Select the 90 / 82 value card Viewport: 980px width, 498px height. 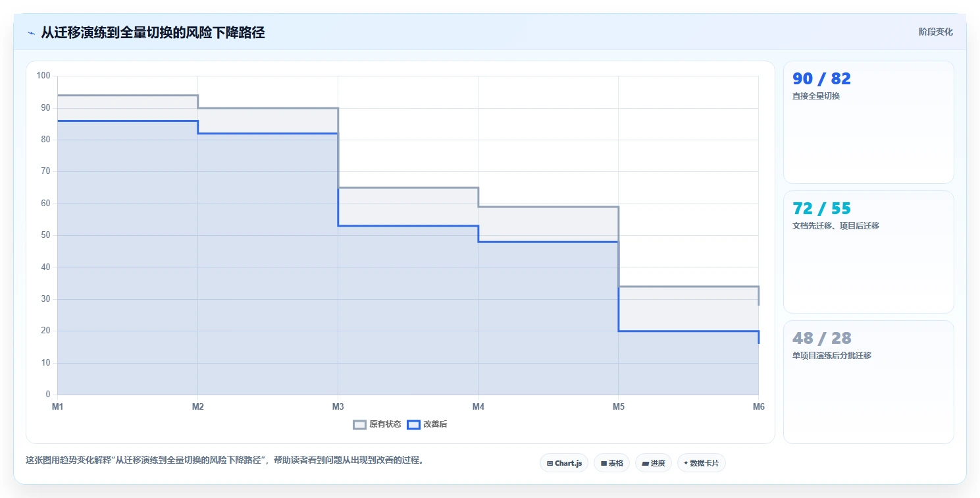click(x=868, y=122)
